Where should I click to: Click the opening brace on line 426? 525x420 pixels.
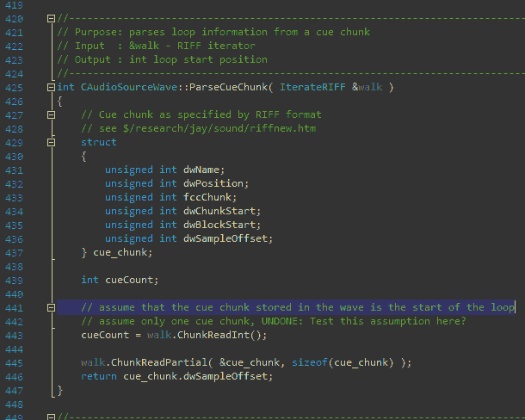(x=60, y=102)
